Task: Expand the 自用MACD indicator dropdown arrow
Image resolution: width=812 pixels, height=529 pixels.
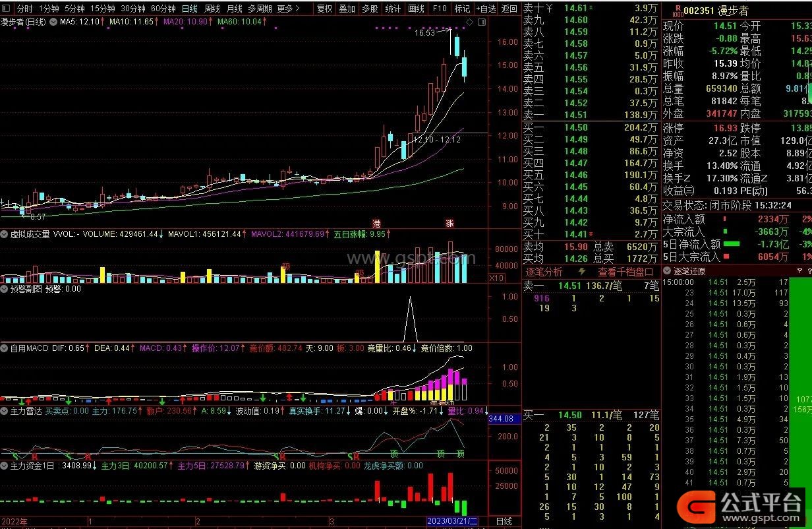Action: tap(5, 348)
